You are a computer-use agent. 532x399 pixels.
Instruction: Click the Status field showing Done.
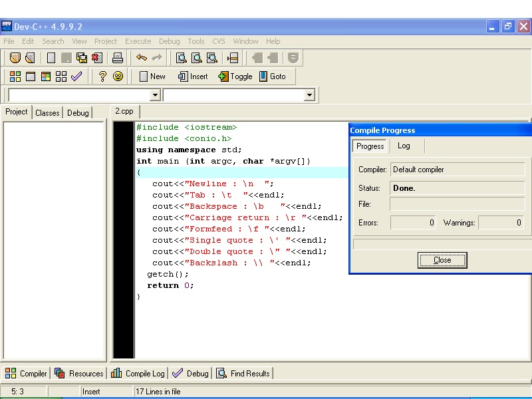(x=458, y=188)
